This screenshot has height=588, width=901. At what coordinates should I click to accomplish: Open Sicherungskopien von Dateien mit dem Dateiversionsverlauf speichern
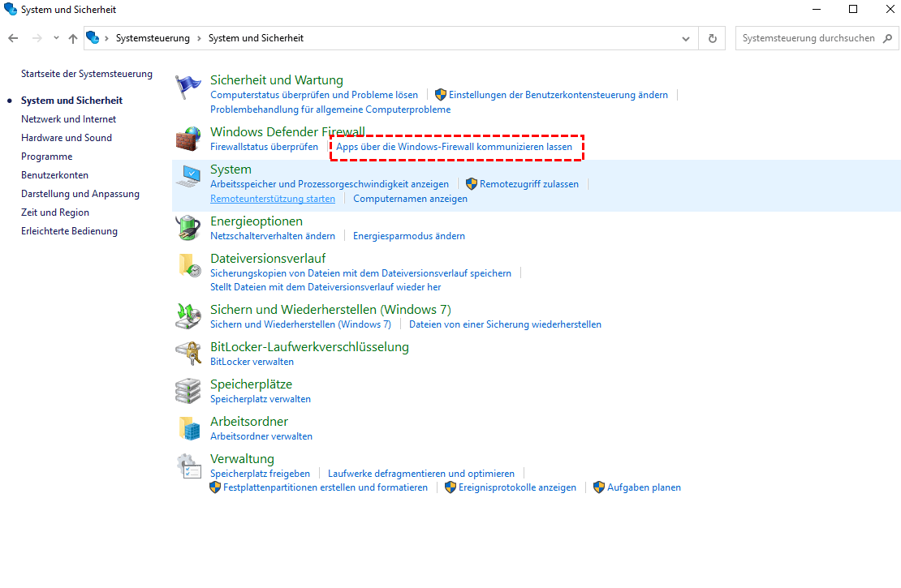[x=361, y=273]
